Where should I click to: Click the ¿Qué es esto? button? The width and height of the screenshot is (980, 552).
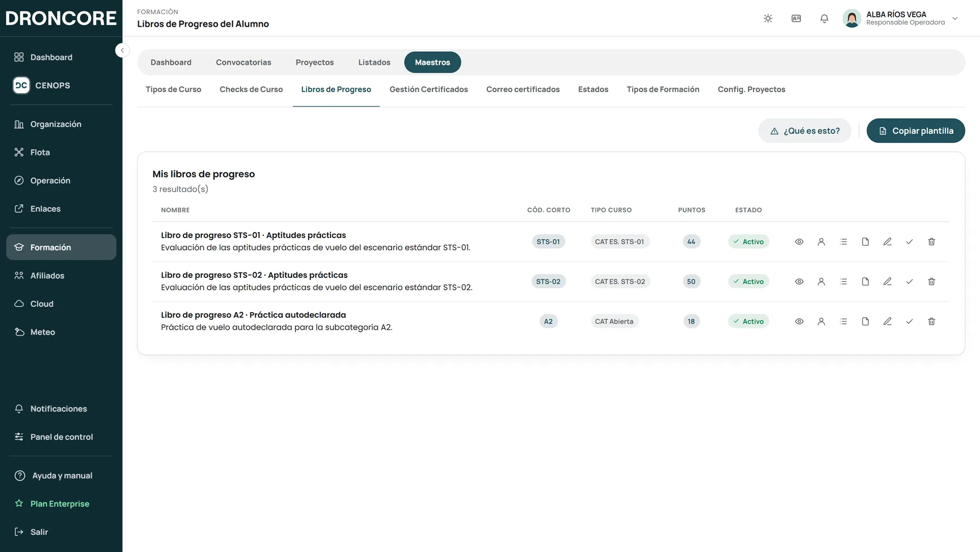(x=805, y=131)
